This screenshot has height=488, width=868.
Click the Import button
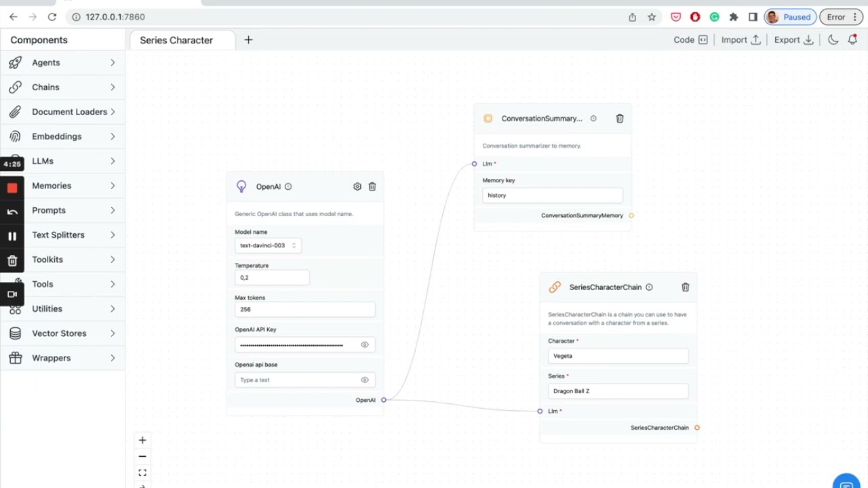click(741, 40)
